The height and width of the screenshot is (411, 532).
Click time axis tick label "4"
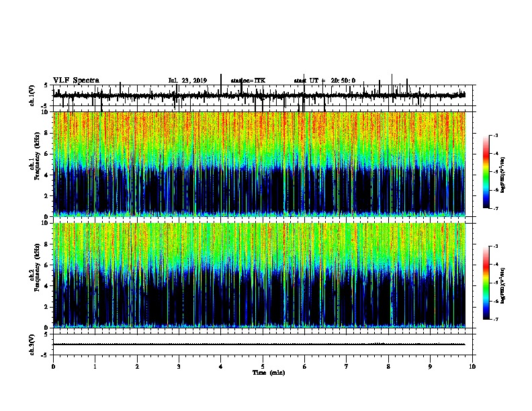point(221,367)
